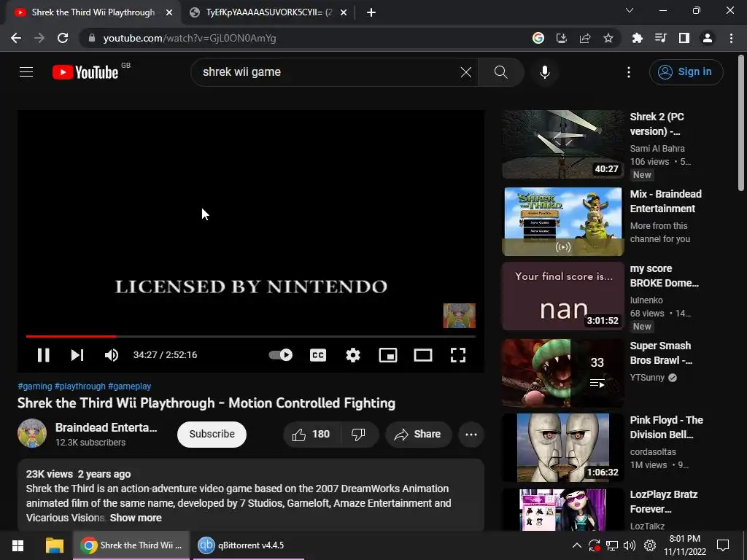Open player settings gear
747x560 pixels.
coord(353,355)
